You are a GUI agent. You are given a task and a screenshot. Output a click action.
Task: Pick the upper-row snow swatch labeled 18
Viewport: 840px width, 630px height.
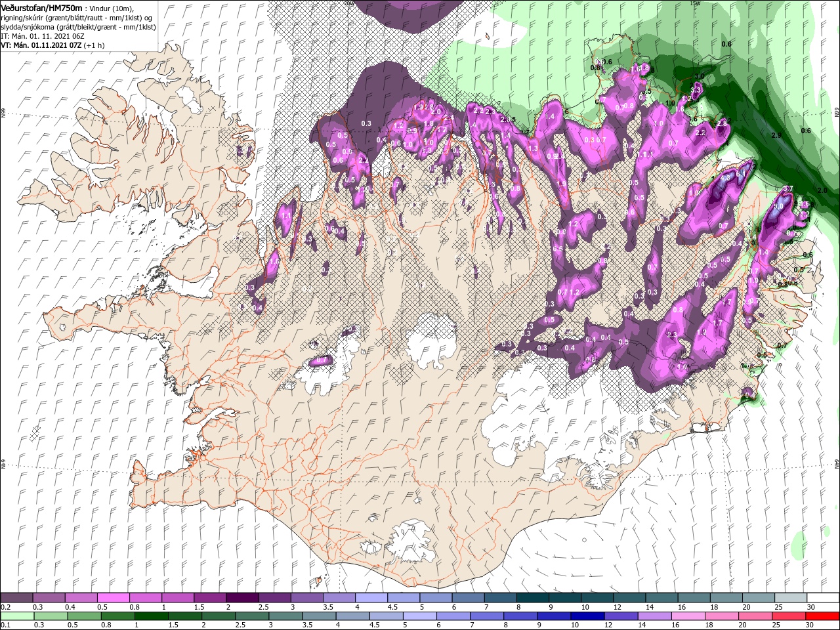click(725, 598)
